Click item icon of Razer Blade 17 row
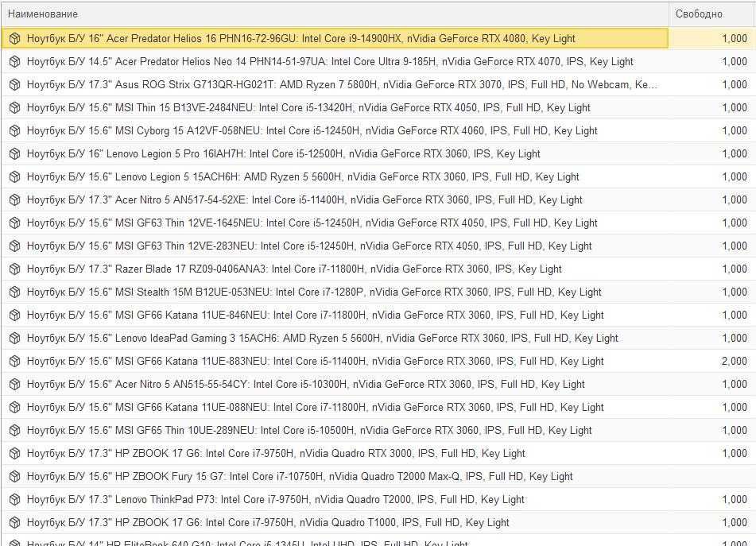The width and height of the screenshot is (756, 546). (15, 269)
